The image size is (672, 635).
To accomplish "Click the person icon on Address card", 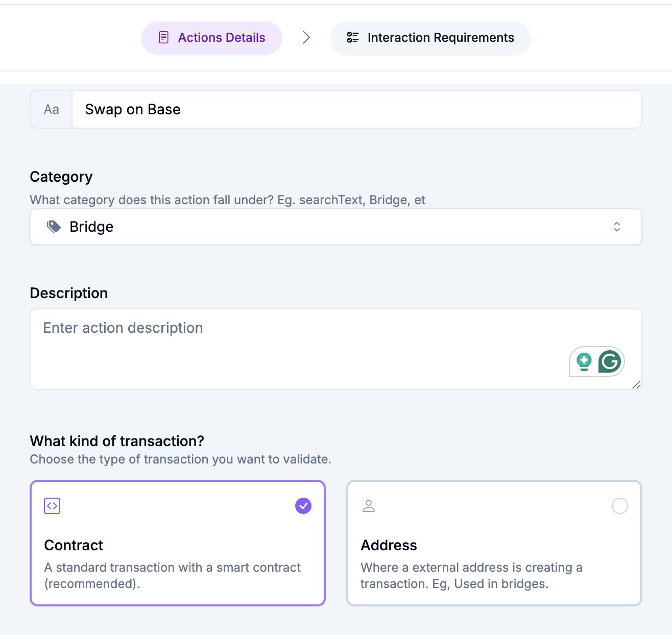I will [x=369, y=506].
